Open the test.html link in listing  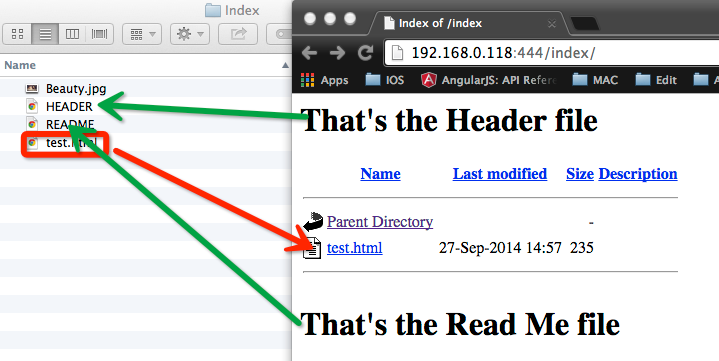tap(354, 248)
